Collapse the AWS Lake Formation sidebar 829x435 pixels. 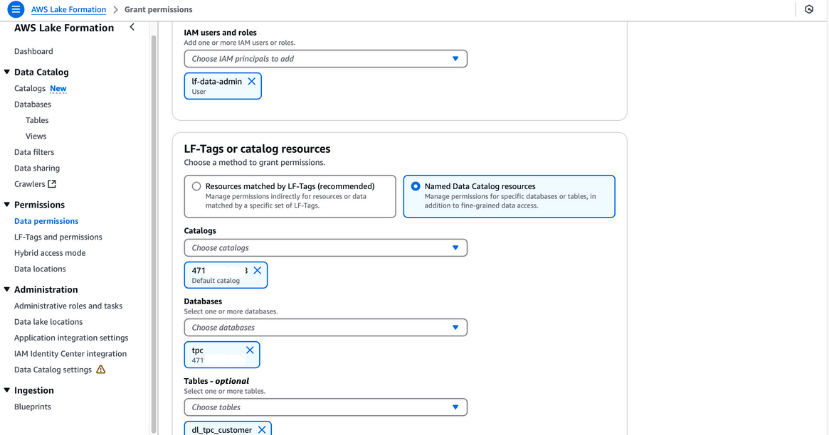coord(132,27)
